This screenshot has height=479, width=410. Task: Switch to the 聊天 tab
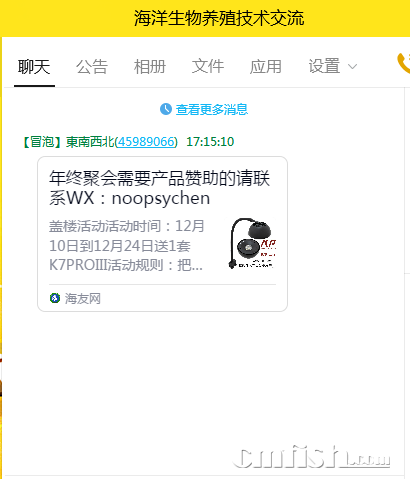tap(34, 67)
